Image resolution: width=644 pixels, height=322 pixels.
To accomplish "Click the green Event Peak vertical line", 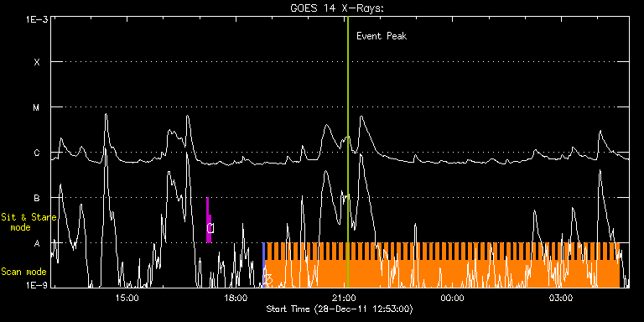I will pyautogui.click(x=348, y=152).
